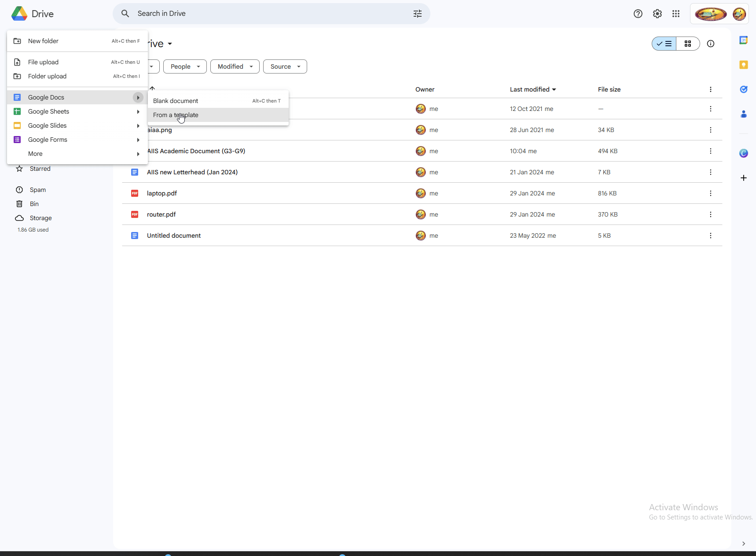Click the school organization logo
The image size is (756, 556).
(x=711, y=14)
